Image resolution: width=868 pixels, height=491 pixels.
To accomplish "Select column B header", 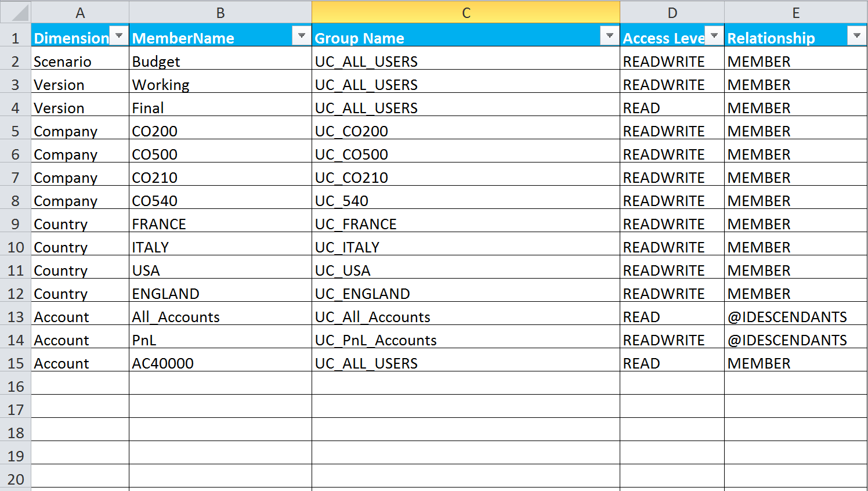I will pyautogui.click(x=220, y=13).
